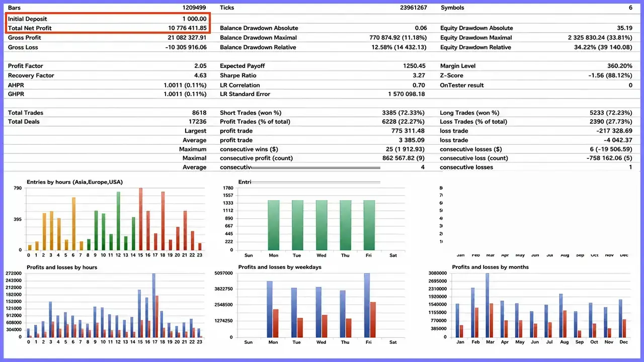Image resolution: width=644 pixels, height=362 pixels.
Task: Click consecutive loss value -758 162.06 (5)
Action: point(609,158)
